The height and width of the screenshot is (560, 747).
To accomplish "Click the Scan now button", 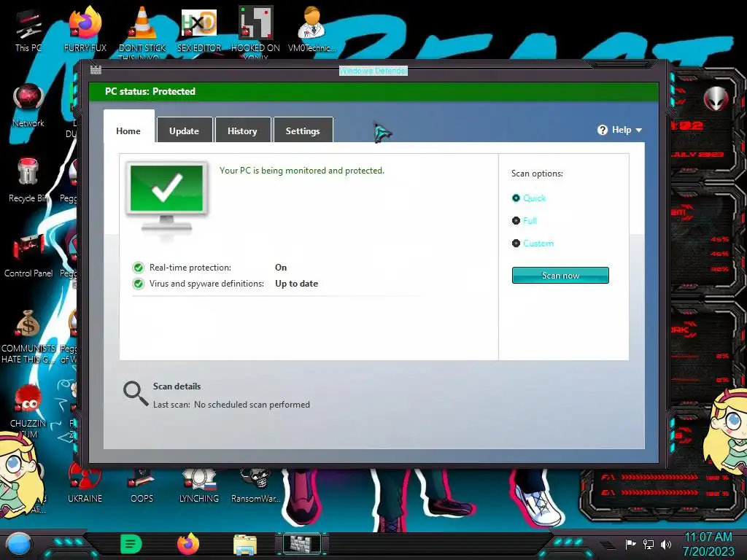I will click(560, 275).
